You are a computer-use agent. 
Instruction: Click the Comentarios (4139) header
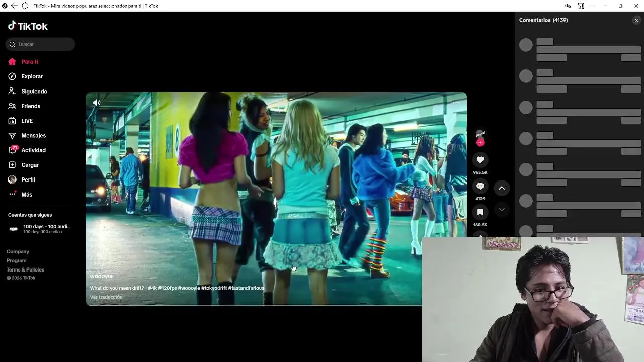[x=543, y=20]
